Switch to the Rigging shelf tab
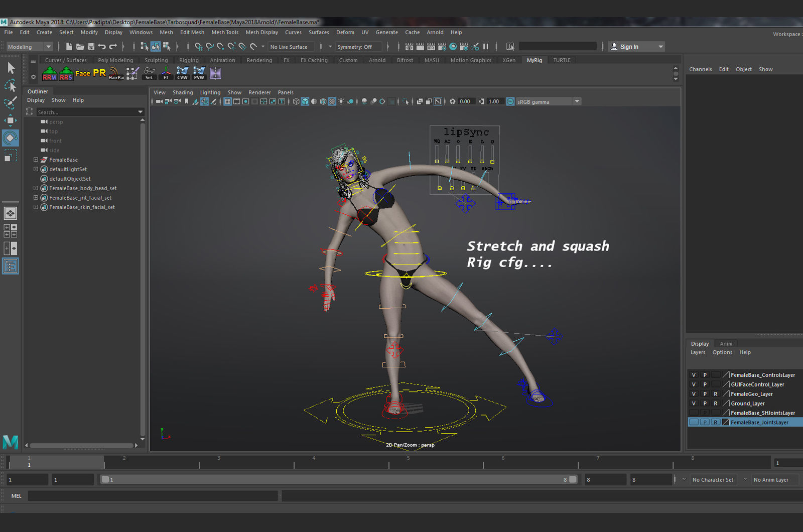The image size is (803, 532). click(x=189, y=60)
